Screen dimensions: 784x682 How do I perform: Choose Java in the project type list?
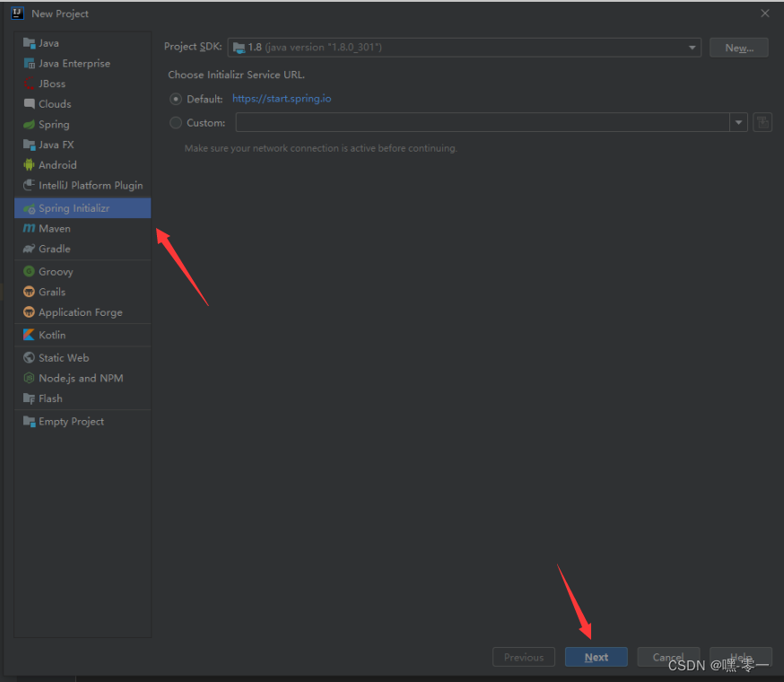point(83,44)
